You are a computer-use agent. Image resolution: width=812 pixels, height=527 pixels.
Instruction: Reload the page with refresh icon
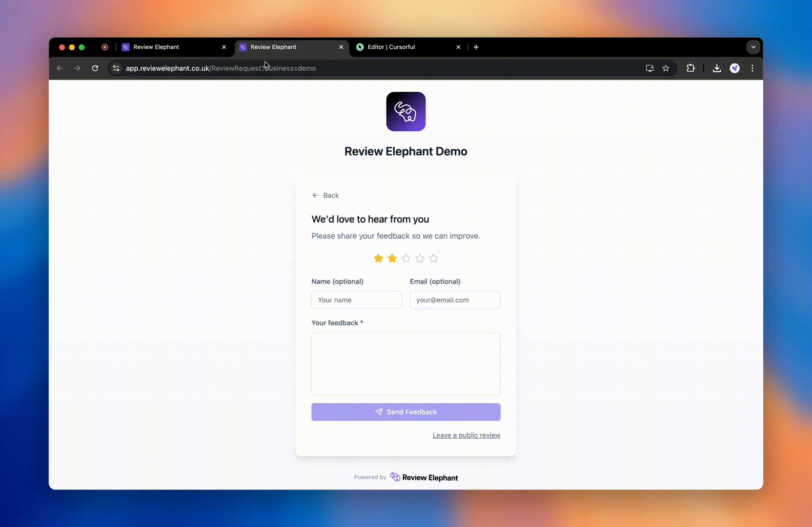[95, 68]
